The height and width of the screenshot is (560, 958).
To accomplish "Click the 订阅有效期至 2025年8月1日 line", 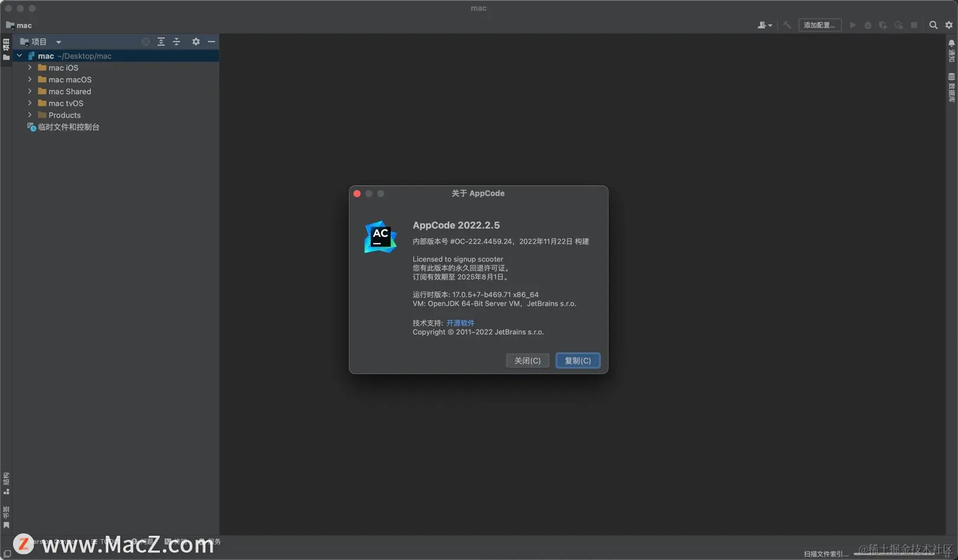I will tap(461, 277).
